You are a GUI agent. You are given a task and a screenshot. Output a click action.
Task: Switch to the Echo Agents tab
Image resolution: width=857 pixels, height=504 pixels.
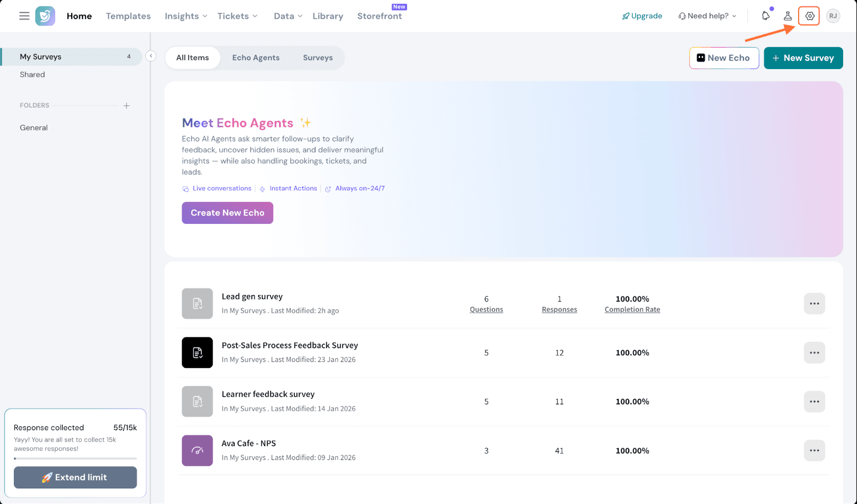click(255, 58)
